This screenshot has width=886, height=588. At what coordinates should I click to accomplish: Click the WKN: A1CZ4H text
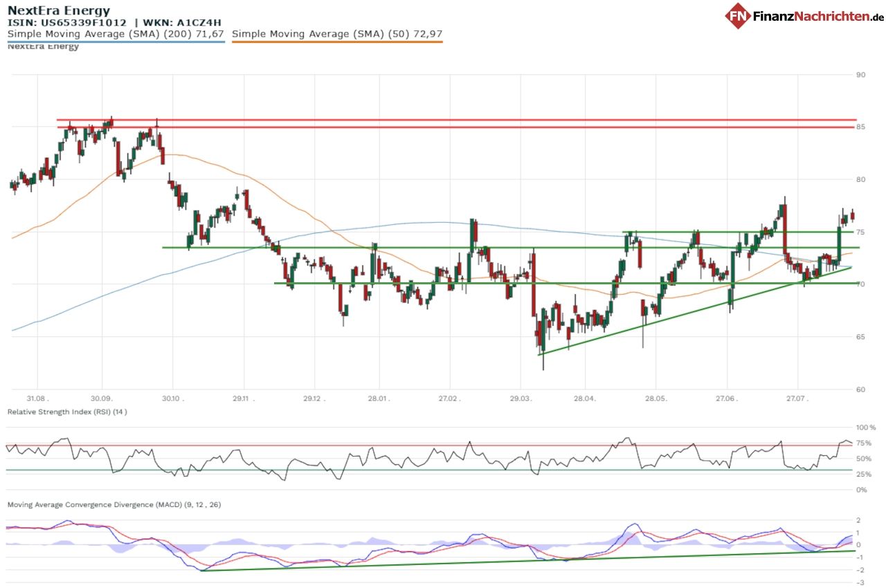[x=182, y=23]
